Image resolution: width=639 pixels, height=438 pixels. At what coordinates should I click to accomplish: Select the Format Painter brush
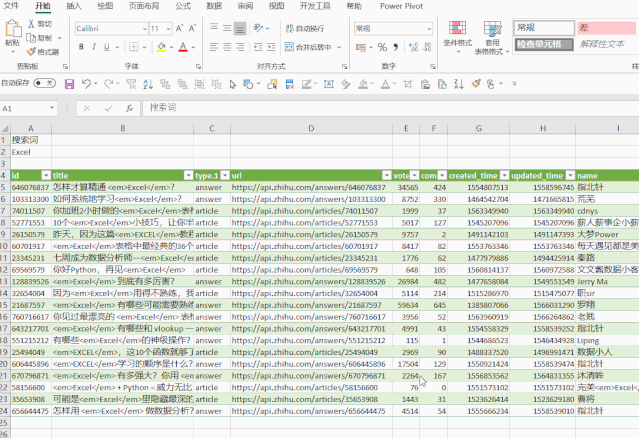pyautogui.click(x=31, y=52)
